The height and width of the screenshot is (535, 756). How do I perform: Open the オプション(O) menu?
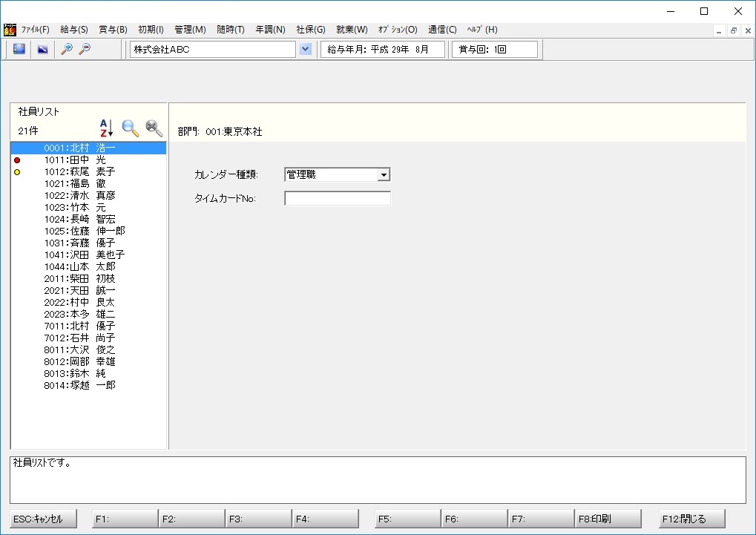tap(398, 30)
